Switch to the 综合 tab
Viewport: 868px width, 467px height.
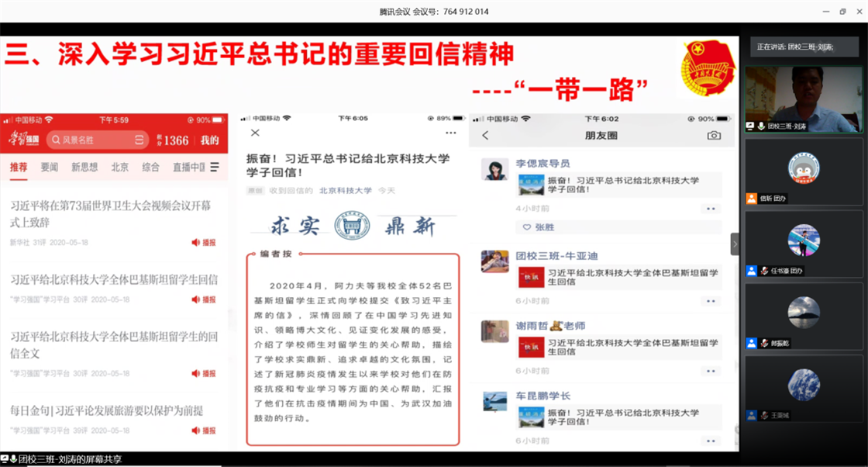(x=150, y=167)
